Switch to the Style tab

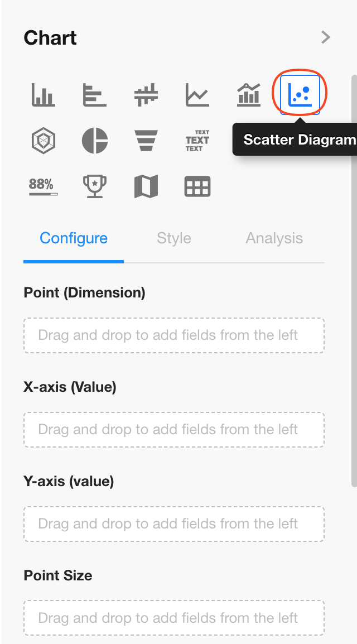[x=174, y=238]
